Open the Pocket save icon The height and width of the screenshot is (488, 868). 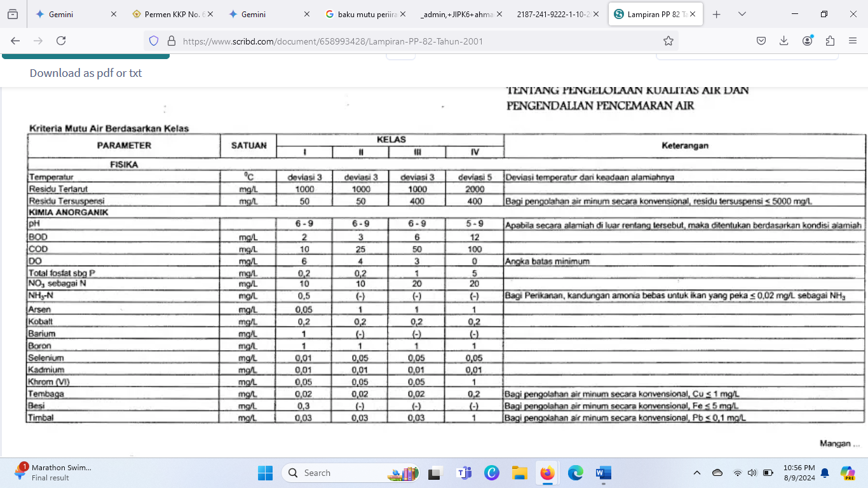click(x=761, y=41)
